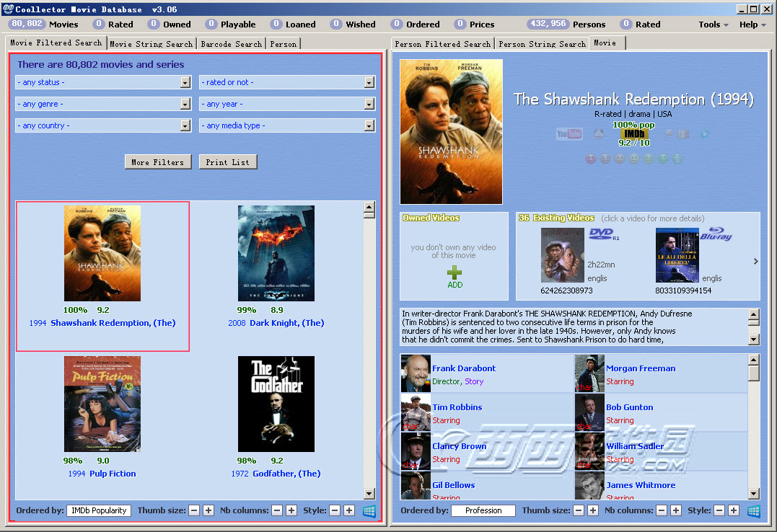Switch to Person String Search tab
The image size is (777, 532).
click(542, 44)
